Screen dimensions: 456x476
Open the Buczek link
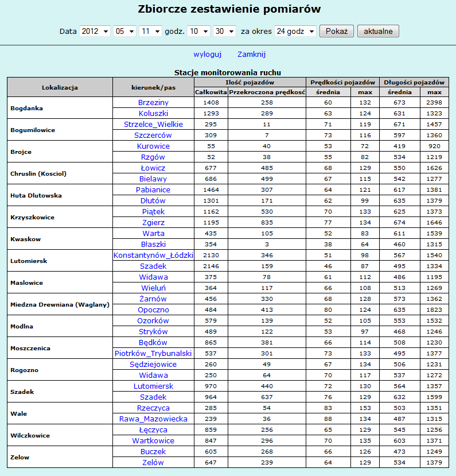pyautogui.click(x=153, y=452)
